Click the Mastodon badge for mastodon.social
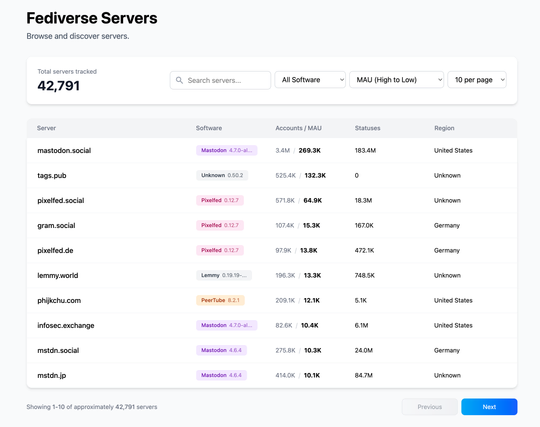 pyautogui.click(x=227, y=150)
